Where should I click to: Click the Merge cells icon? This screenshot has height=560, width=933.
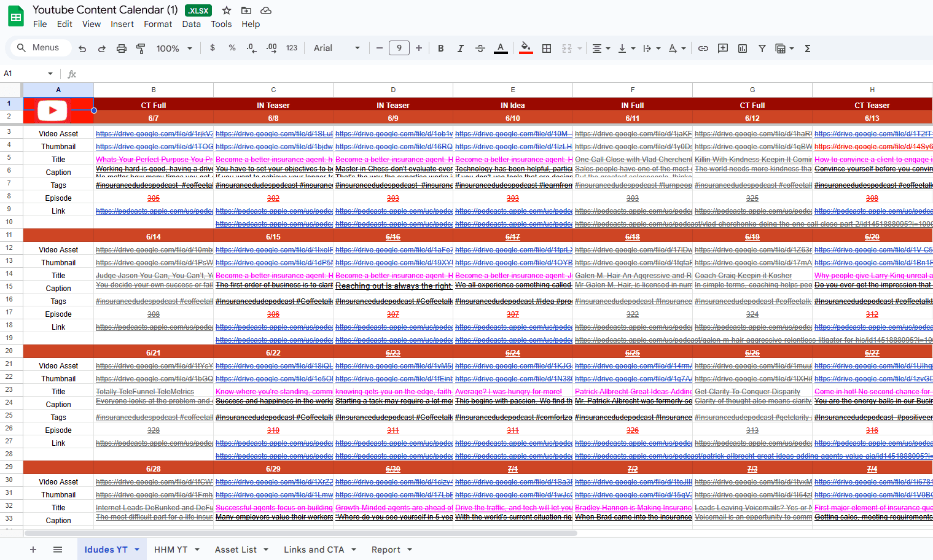pyautogui.click(x=567, y=49)
